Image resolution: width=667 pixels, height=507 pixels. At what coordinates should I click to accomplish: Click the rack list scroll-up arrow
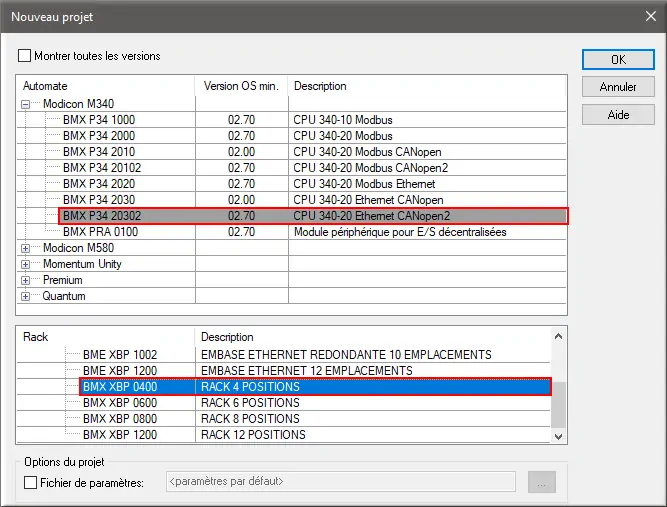pos(559,336)
